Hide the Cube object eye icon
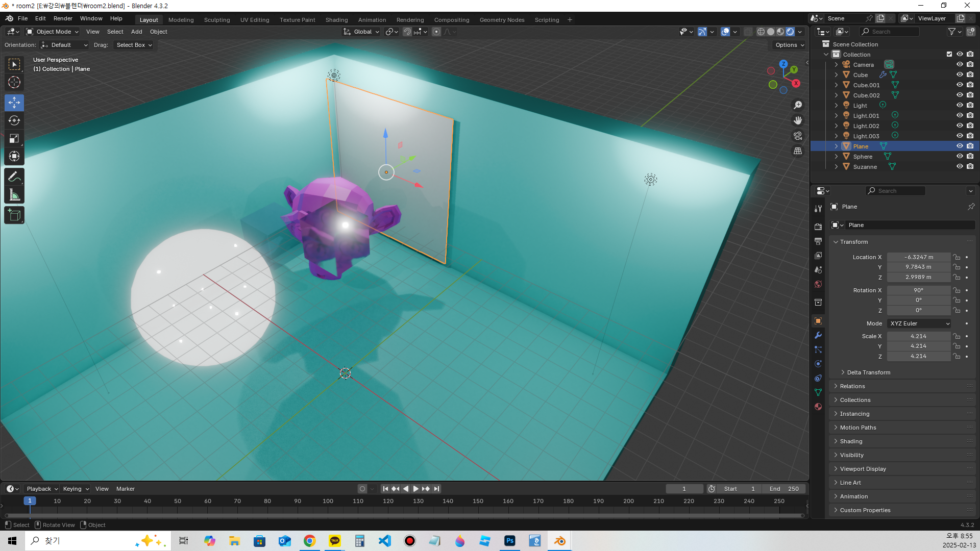The width and height of the screenshot is (980, 551). pyautogui.click(x=960, y=74)
